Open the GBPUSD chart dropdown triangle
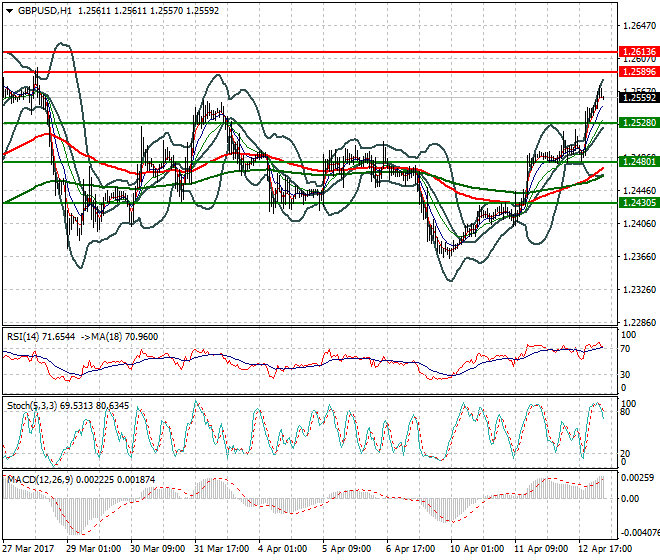Image resolution: width=660 pixels, height=560 pixels. click(10, 11)
